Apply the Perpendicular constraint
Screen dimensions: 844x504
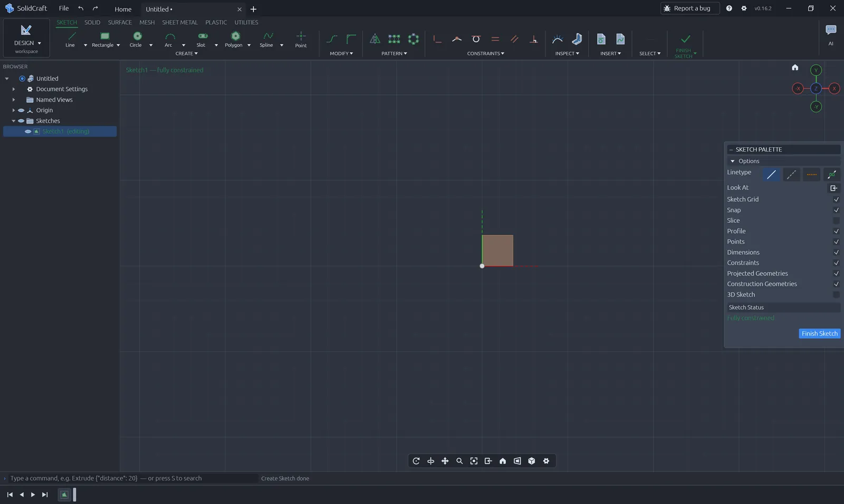tap(533, 39)
